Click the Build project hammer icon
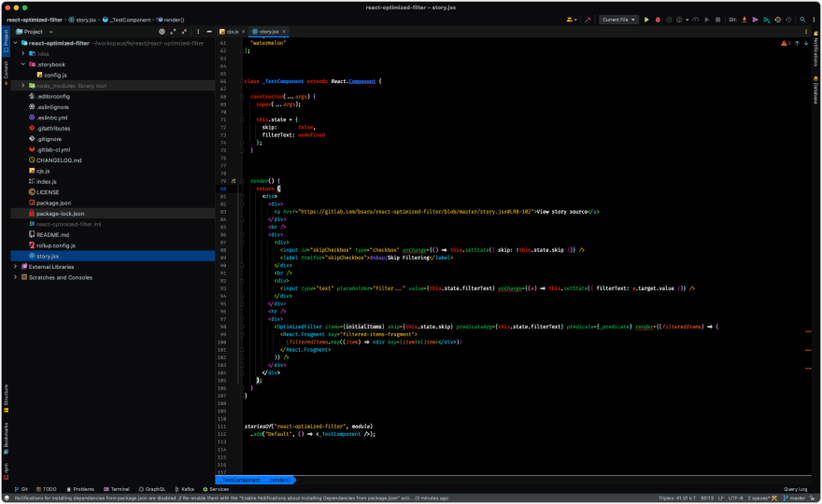Screen dimensions: 822x504 tap(588, 20)
